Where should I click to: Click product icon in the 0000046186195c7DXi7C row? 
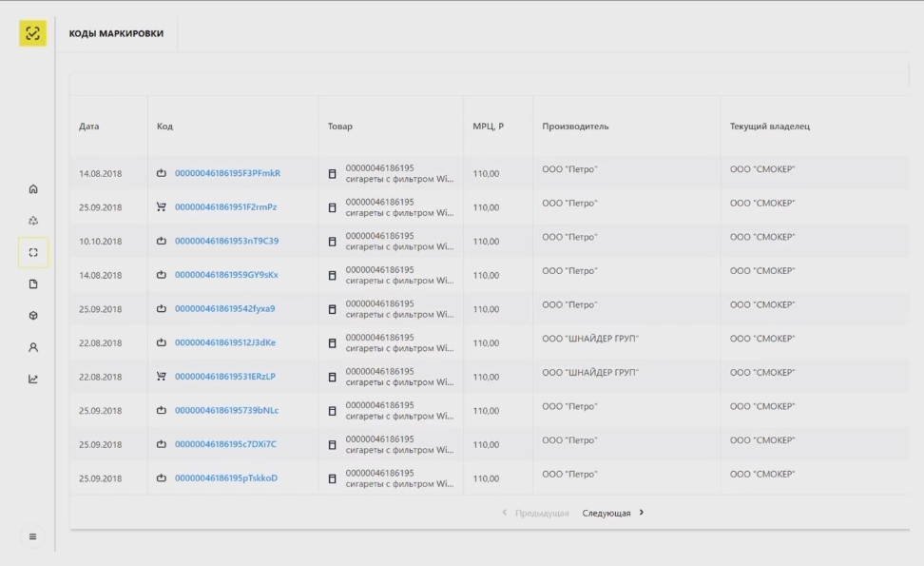pyautogui.click(x=333, y=445)
